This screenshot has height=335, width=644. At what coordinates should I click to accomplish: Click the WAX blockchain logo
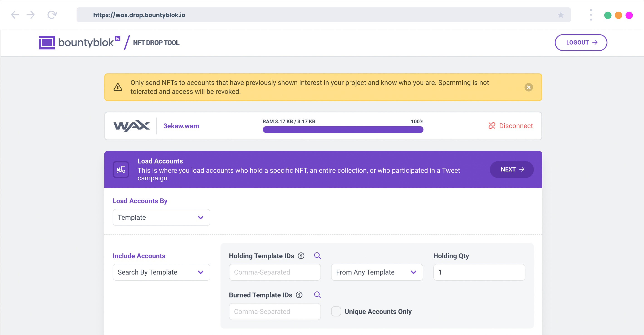131,126
